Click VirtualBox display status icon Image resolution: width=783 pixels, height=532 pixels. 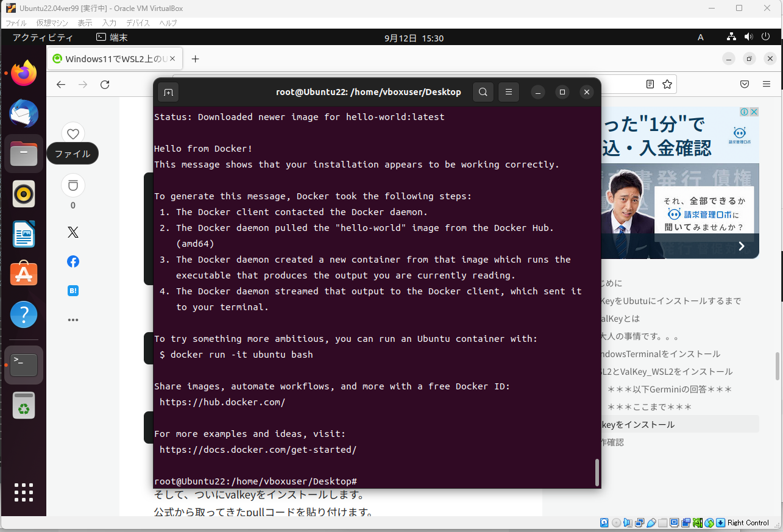tap(674, 523)
